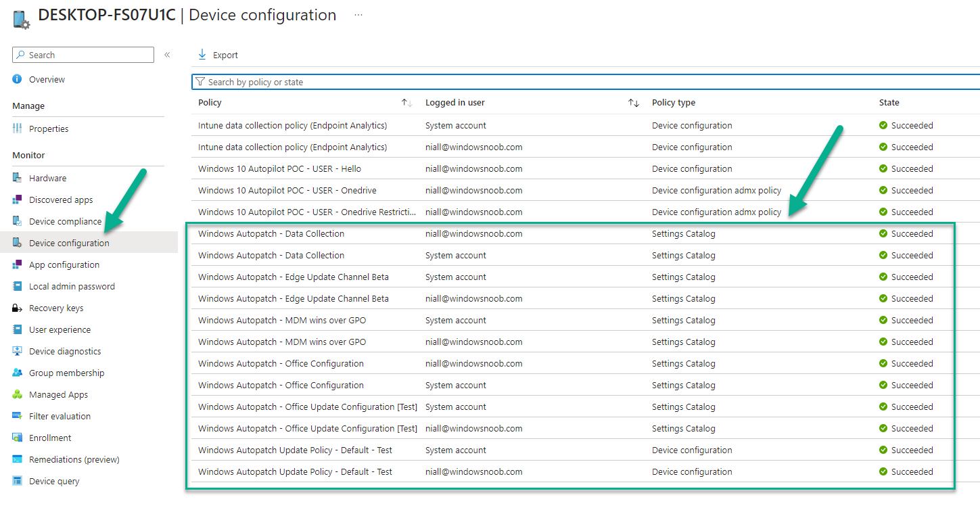The image size is (980, 512).
Task: Click the Device compliance icon
Action: (x=18, y=221)
